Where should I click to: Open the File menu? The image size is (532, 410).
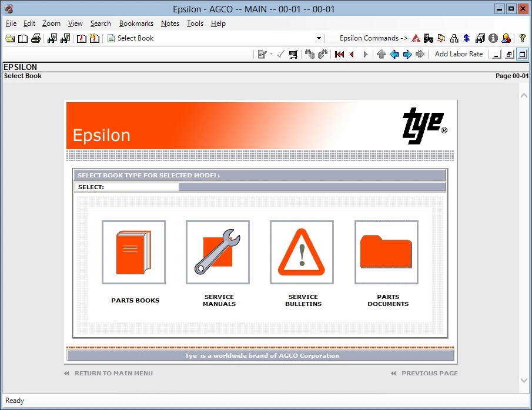pyautogui.click(x=11, y=23)
